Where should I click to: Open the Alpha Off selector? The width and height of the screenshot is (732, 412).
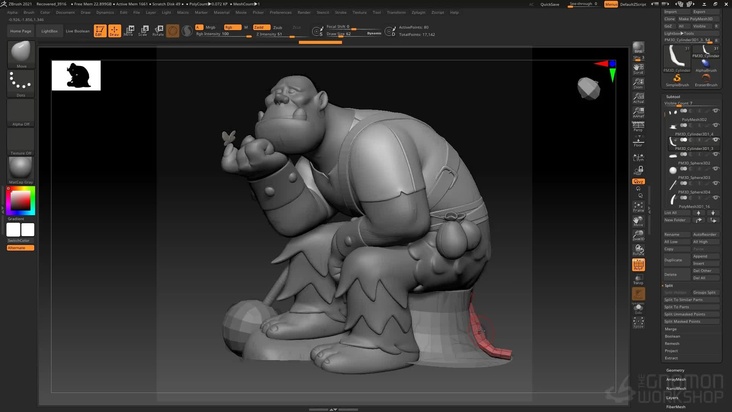click(x=21, y=112)
